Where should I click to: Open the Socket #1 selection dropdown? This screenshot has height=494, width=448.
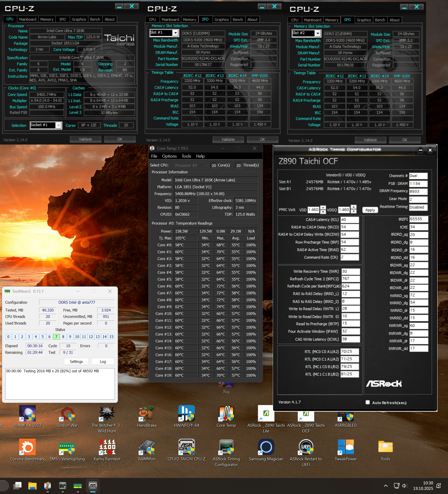pos(58,125)
